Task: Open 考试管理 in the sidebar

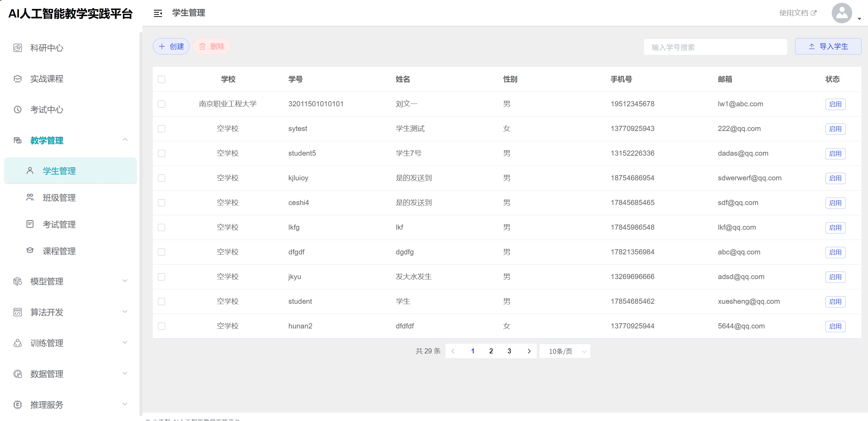Action: [59, 225]
